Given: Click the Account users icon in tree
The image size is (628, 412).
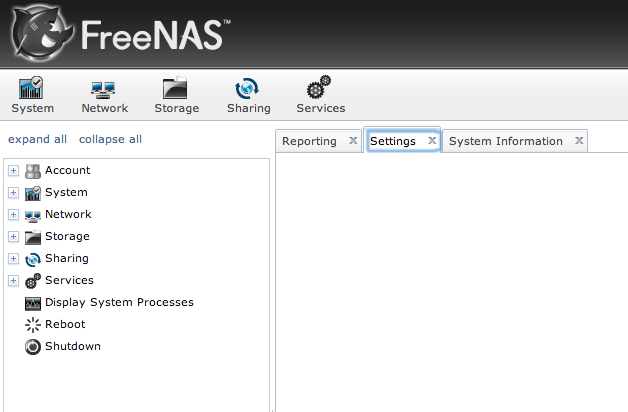Looking at the screenshot, I should (33, 171).
